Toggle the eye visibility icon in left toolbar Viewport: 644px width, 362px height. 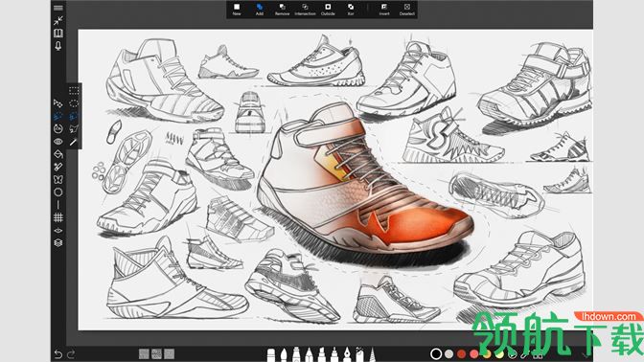pos(57,142)
